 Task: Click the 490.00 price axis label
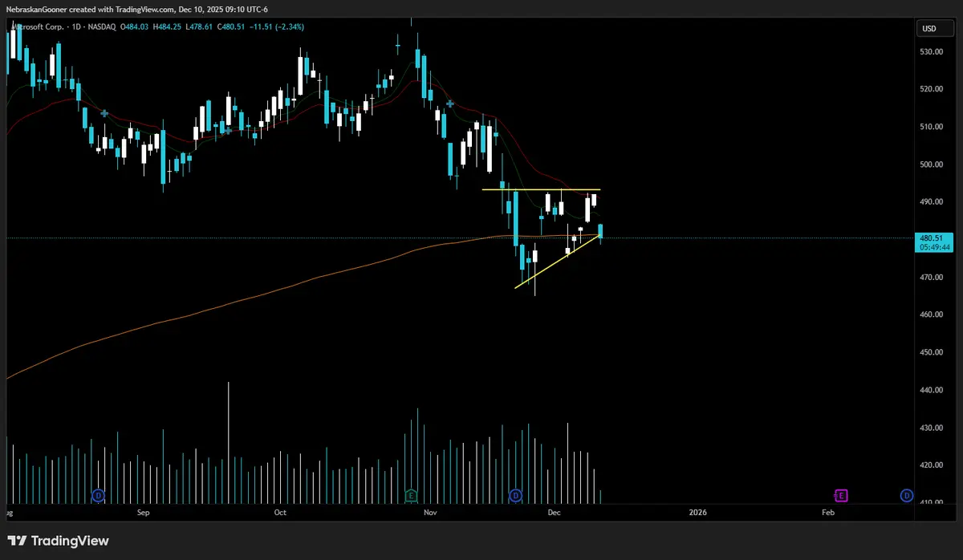[932, 202]
